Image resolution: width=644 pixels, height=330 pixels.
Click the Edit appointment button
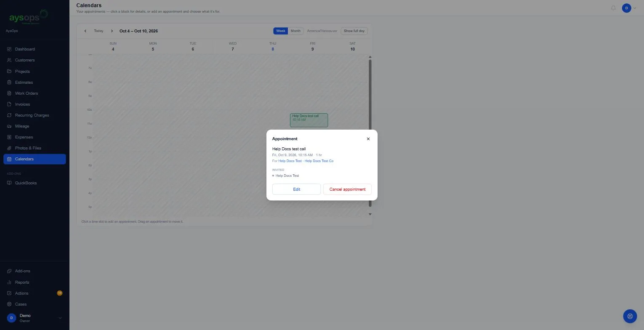point(296,189)
